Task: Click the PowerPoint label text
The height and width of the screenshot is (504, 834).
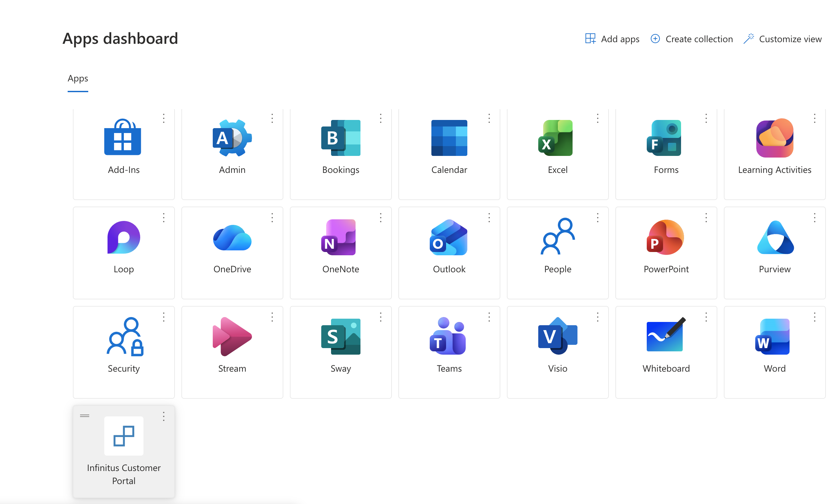Action: coord(666,269)
